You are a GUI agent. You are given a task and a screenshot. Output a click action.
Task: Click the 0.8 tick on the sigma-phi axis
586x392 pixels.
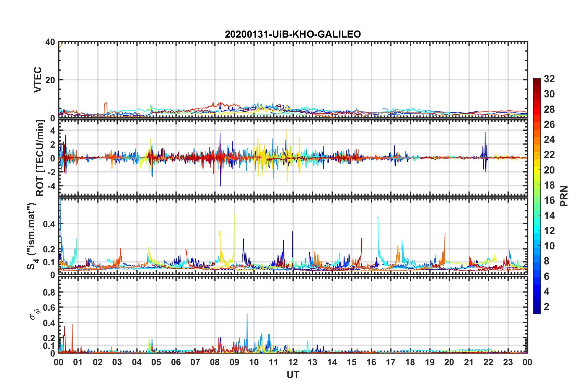[x=49, y=292]
